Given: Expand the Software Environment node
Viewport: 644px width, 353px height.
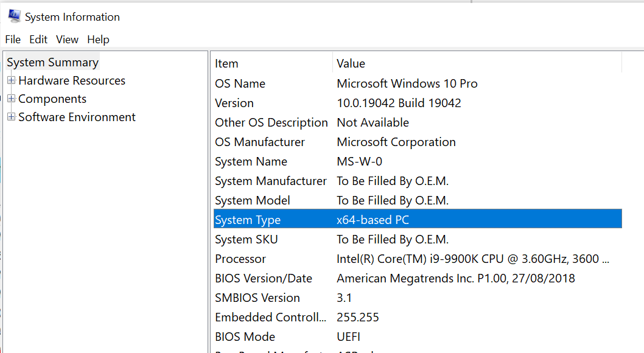Looking at the screenshot, I should 12,117.
